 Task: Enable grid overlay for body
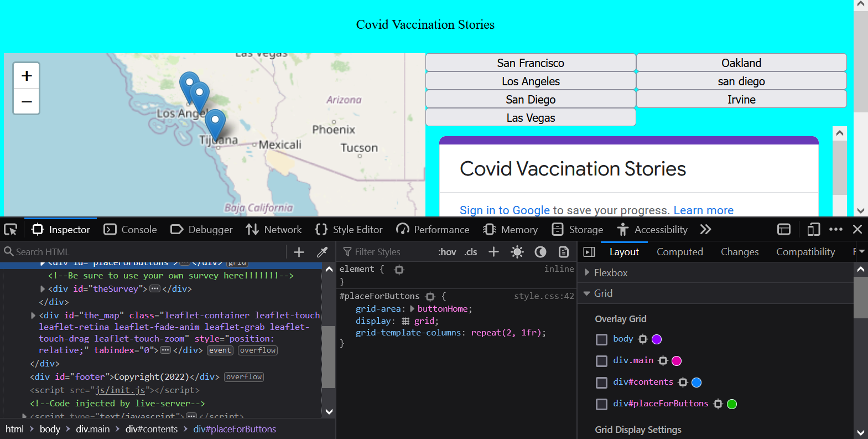coord(601,339)
